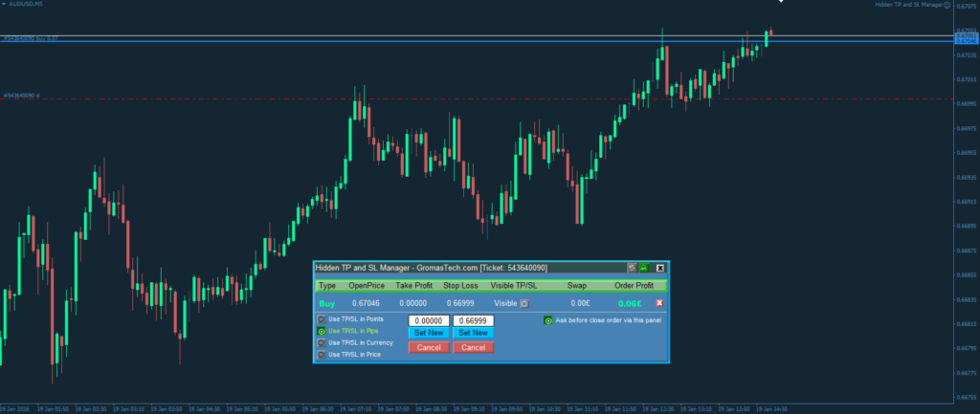This screenshot has width=980, height=414.
Task: Click the #543640090 sl stop loss line label
Action: point(22,96)
